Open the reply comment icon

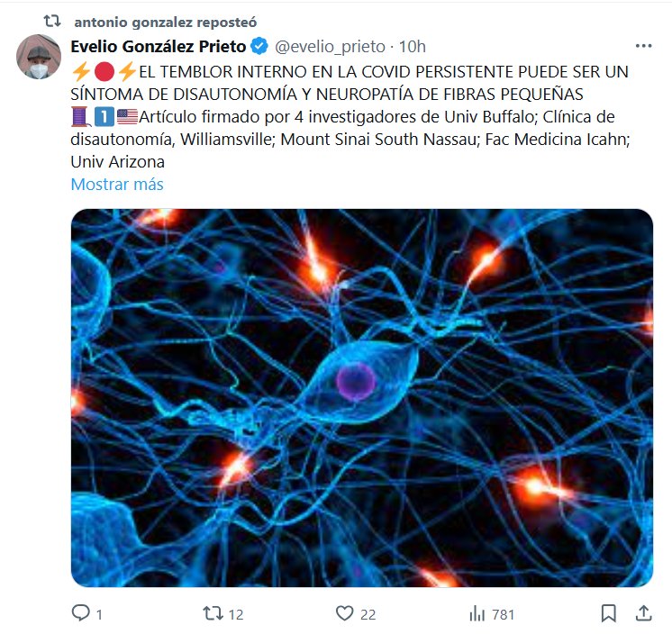tap(80, 613)
